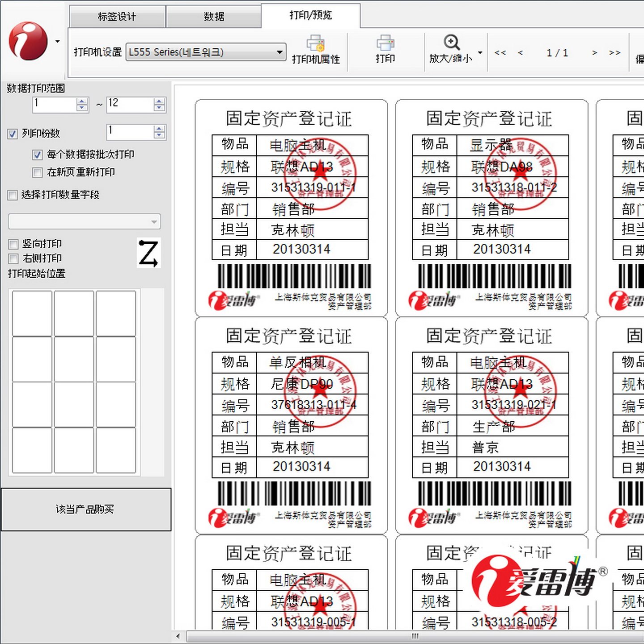
Task: Open the L555 Series printer dropdown
Action: 206,52
